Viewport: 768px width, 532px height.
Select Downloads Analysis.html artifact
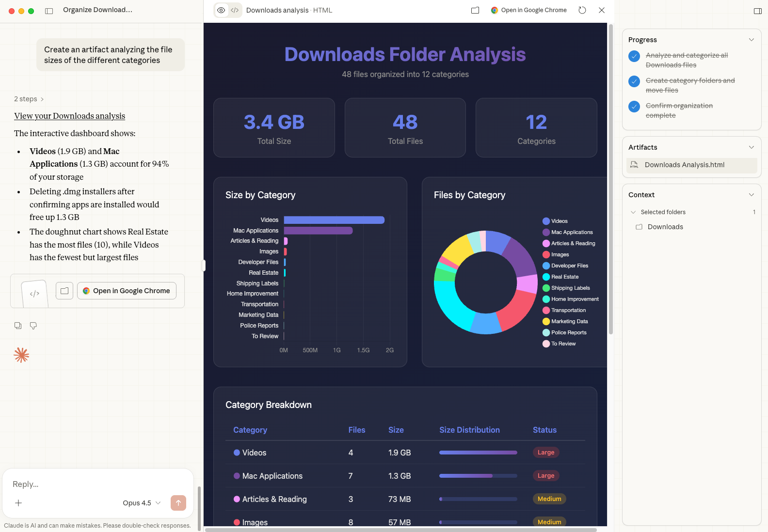pyautogui.click(x=684, y=165)
